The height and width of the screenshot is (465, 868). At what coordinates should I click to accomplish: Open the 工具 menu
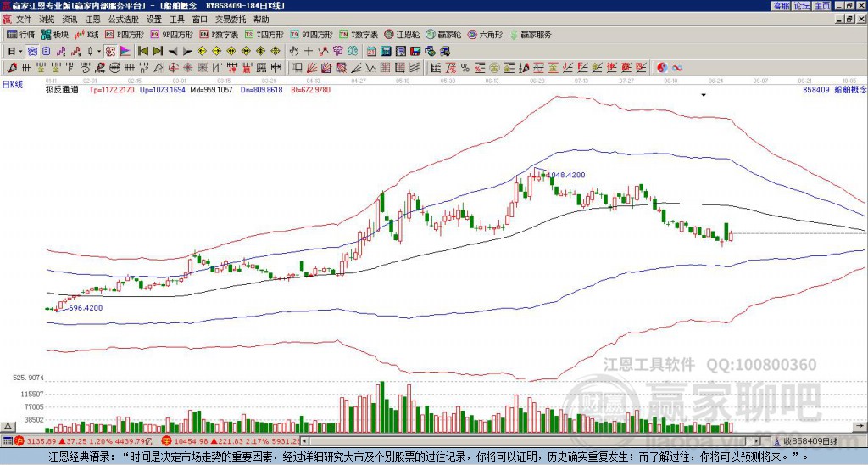click(x=177, y=20)
